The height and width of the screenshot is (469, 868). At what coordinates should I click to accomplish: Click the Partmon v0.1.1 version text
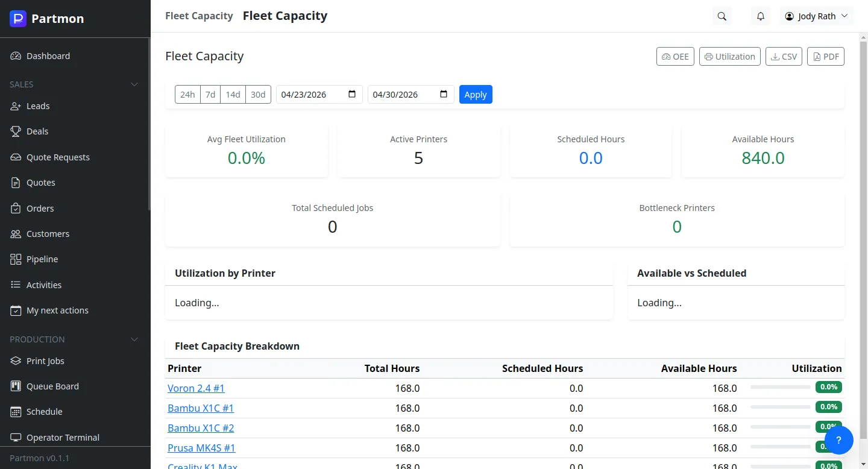click(40, 458)
